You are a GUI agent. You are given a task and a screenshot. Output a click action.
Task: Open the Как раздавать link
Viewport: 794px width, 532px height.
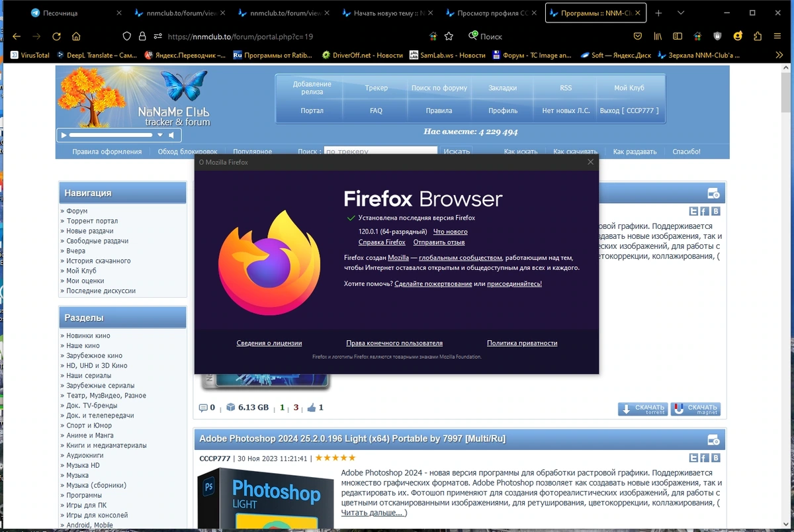point(635,152)
